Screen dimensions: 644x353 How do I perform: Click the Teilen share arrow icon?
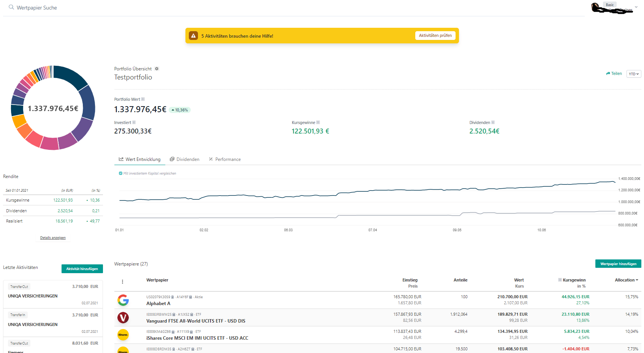click(608, 74)
